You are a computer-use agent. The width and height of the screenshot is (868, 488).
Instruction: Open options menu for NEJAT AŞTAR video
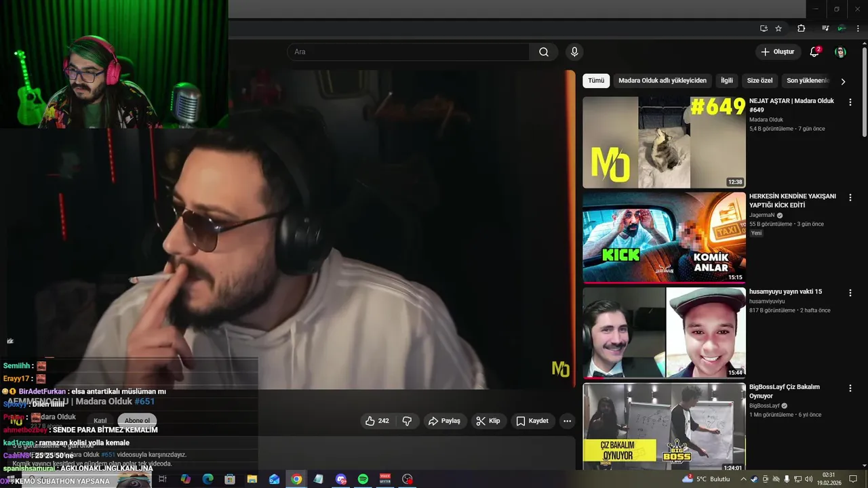[850, 102]
